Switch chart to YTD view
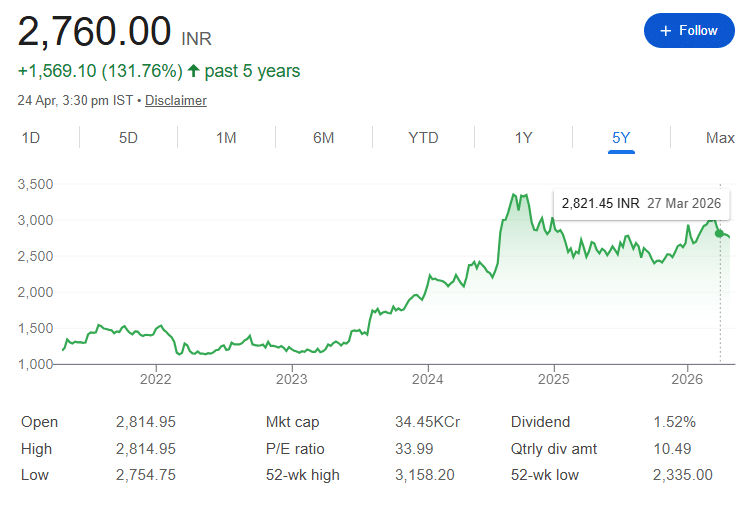 point(423,138)
